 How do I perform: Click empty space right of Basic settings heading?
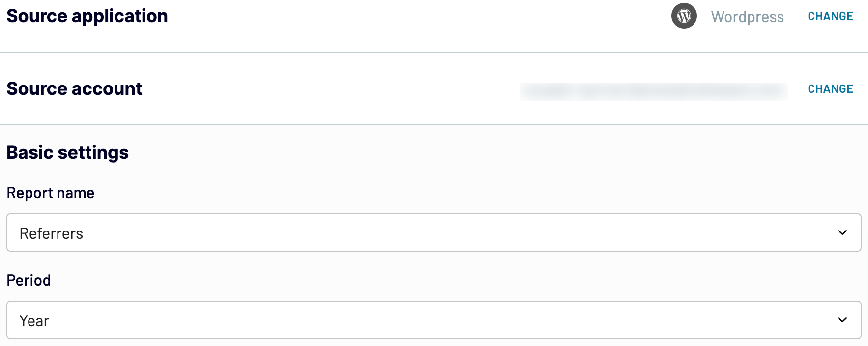coord(492,153)
